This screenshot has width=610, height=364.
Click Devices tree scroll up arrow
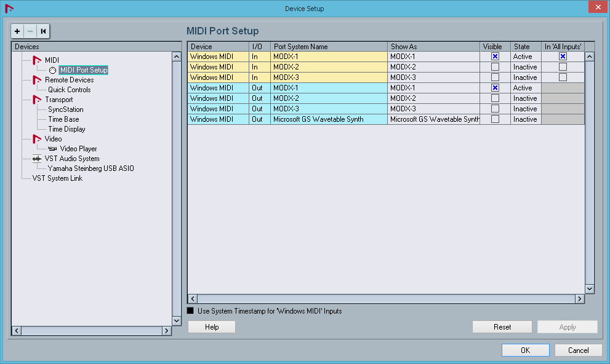click(177, 57)
